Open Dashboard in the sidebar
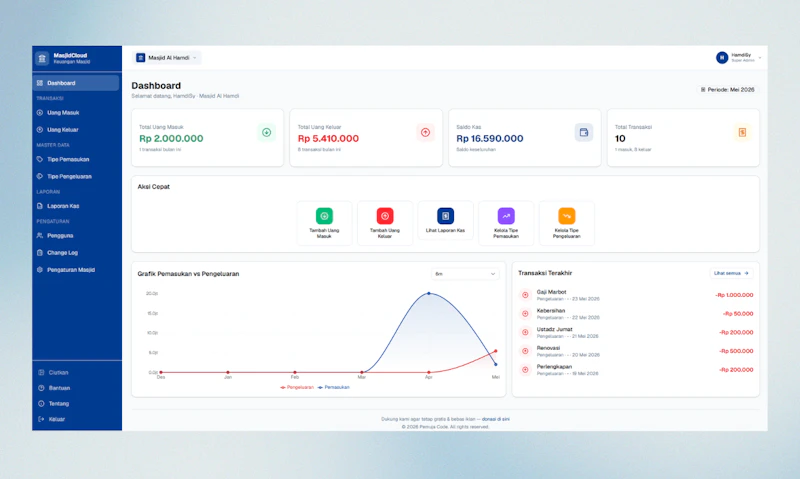Viewport: 800px width, 479px height. (x=76, y=83)
